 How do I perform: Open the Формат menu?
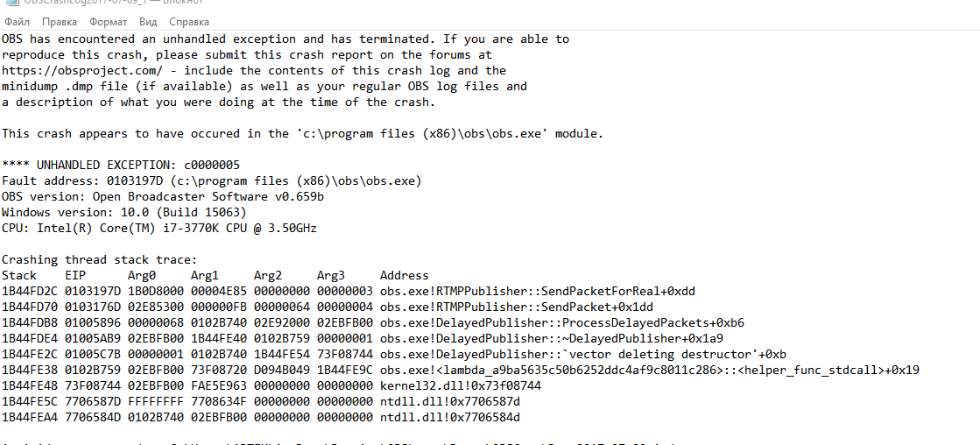coord(108,22)
